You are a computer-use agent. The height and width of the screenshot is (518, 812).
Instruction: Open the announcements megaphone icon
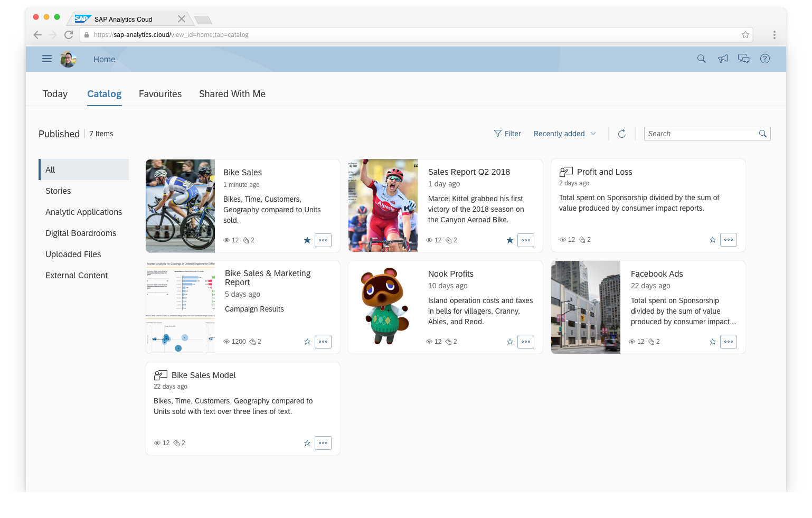point(723,59)
